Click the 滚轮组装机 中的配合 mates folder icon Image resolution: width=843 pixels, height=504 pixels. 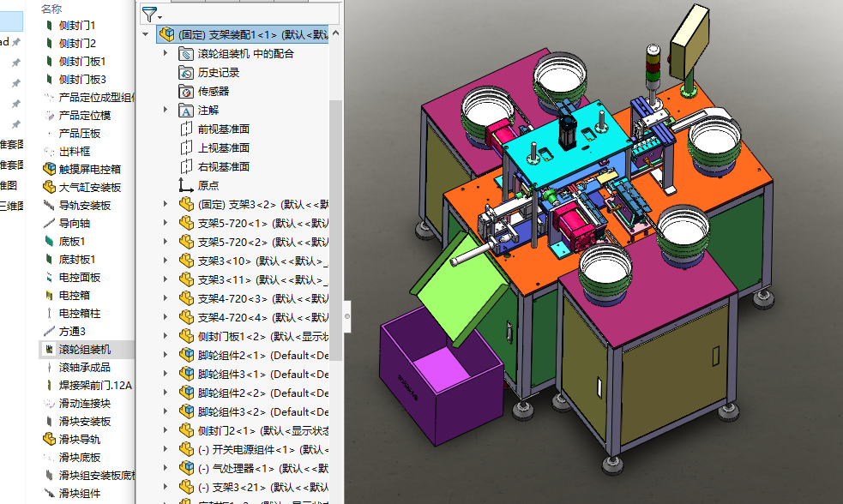click(186, 54)
